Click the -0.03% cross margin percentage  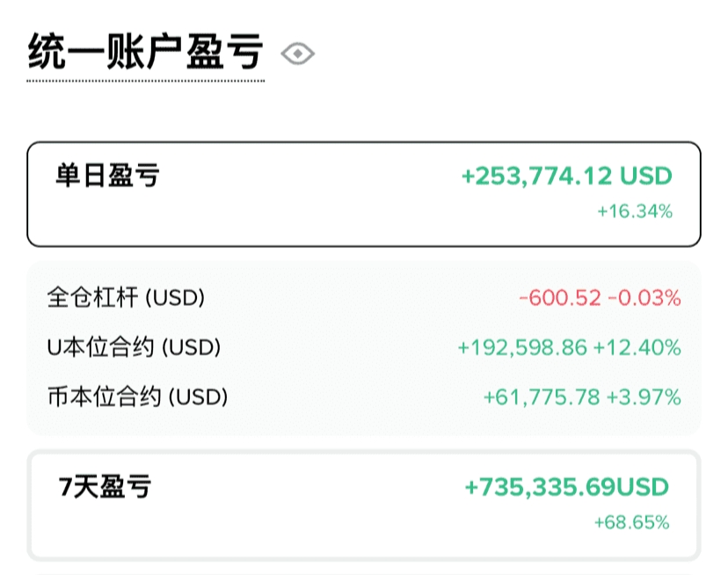[x=644, y=298]
